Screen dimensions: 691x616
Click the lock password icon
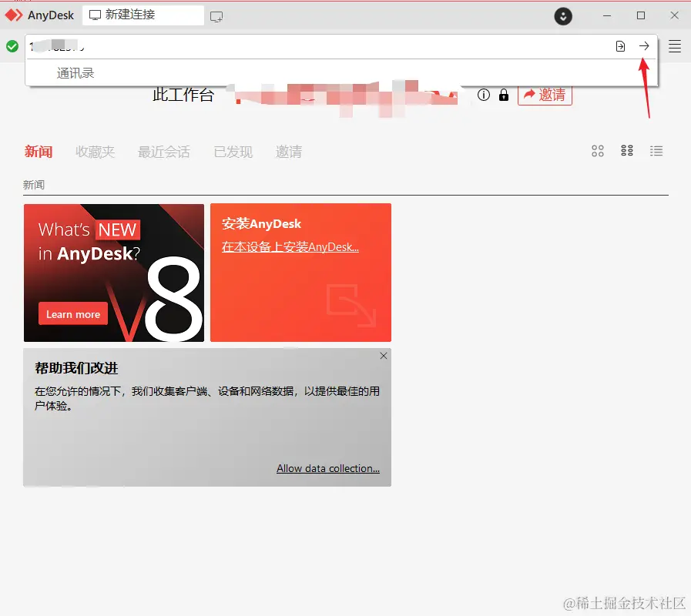503,95
